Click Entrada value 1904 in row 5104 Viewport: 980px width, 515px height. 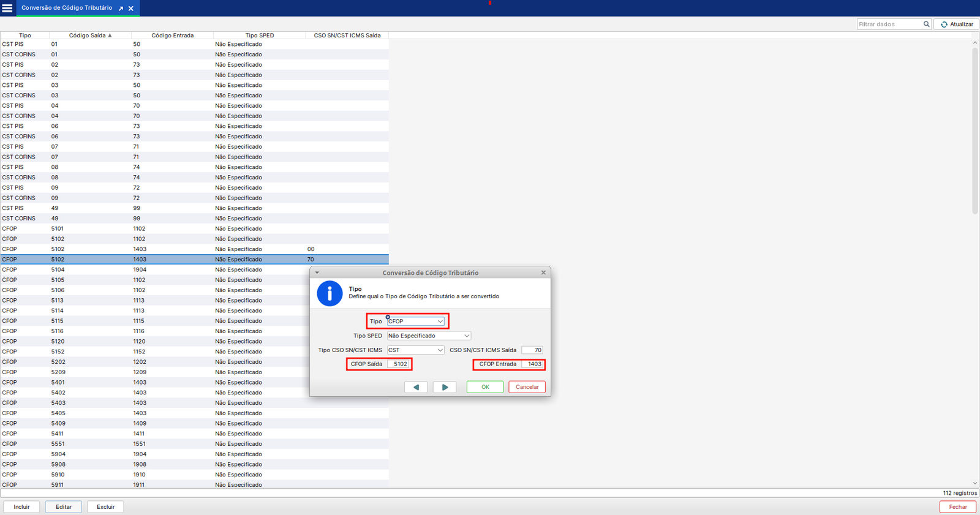(x=140, y=270)
